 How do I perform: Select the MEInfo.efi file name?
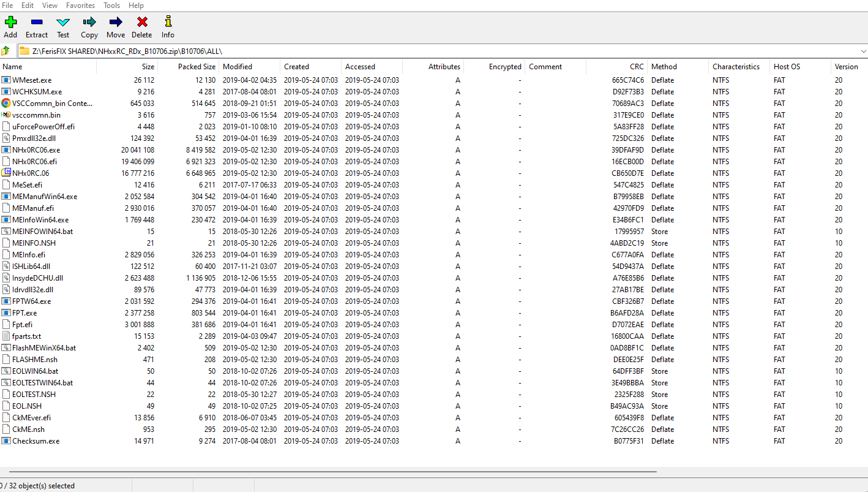28,255
